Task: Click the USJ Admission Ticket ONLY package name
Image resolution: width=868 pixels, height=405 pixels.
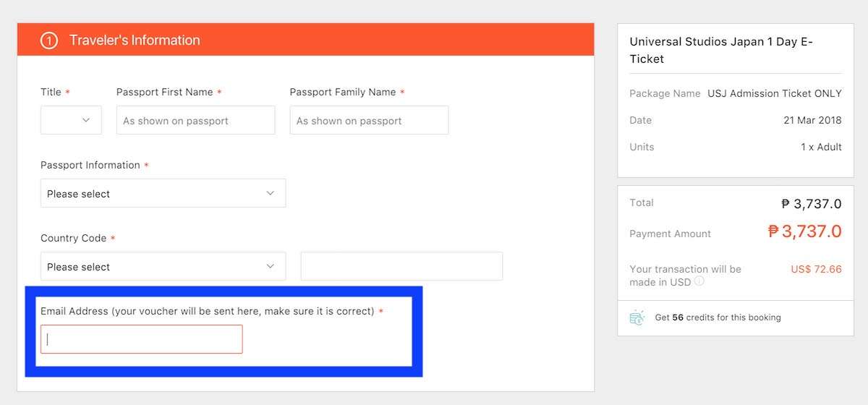Action: [775, 93]
